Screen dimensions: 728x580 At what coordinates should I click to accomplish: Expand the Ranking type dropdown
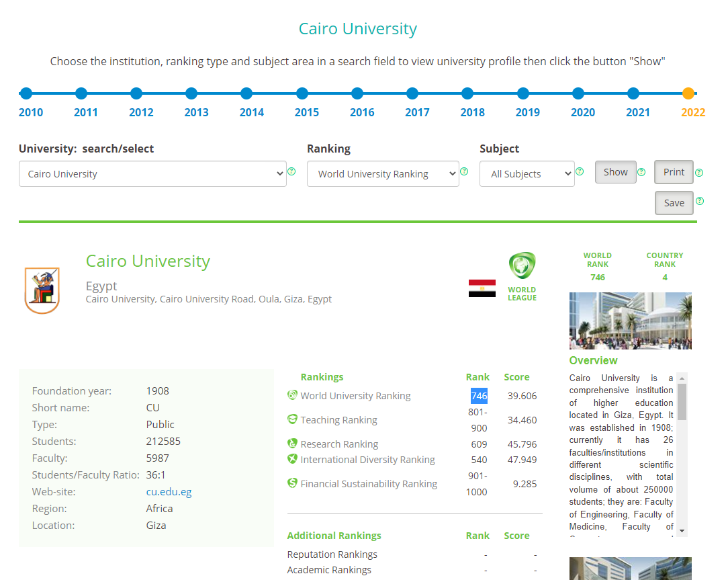point(382,174)
